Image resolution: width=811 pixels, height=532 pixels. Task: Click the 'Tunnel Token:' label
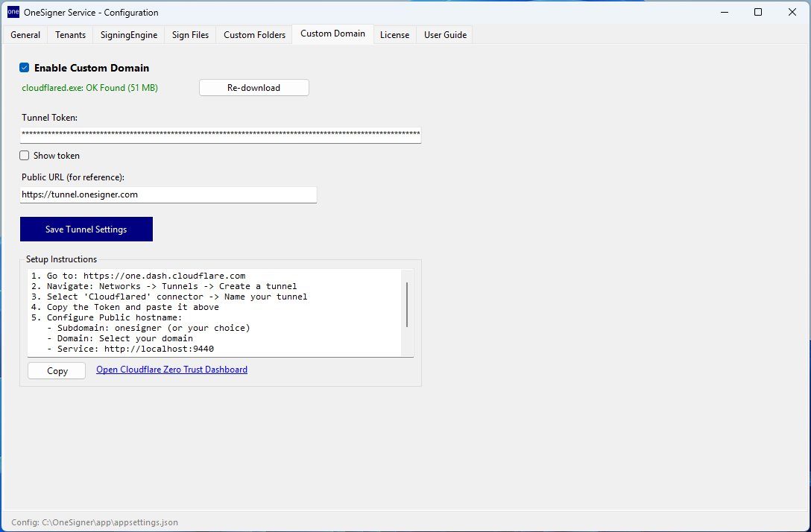[50, 118]
